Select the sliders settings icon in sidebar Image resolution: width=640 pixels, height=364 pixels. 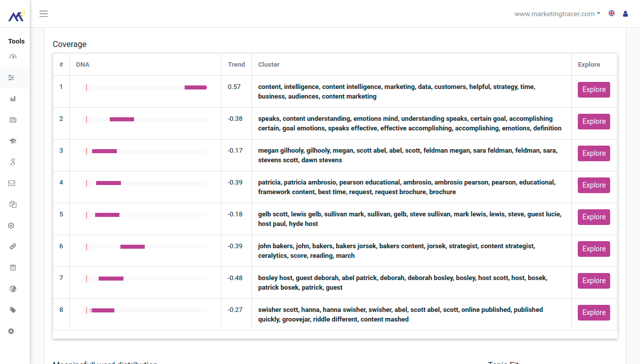tap(12, 78)
